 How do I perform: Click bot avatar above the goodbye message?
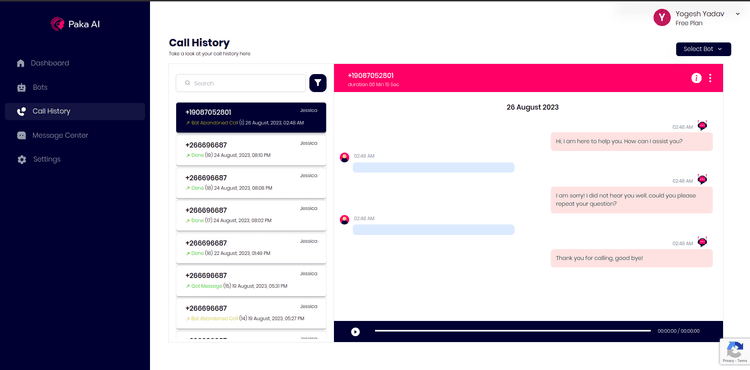702,242
